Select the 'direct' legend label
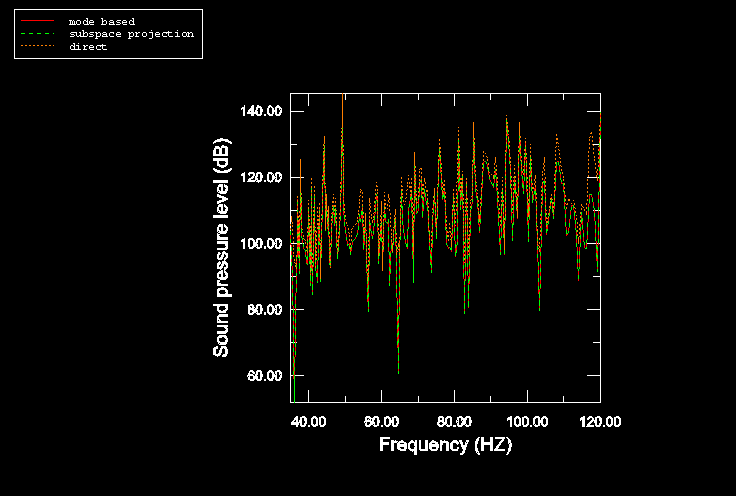Viewport: 736px width, 496px height. (88, 47)
